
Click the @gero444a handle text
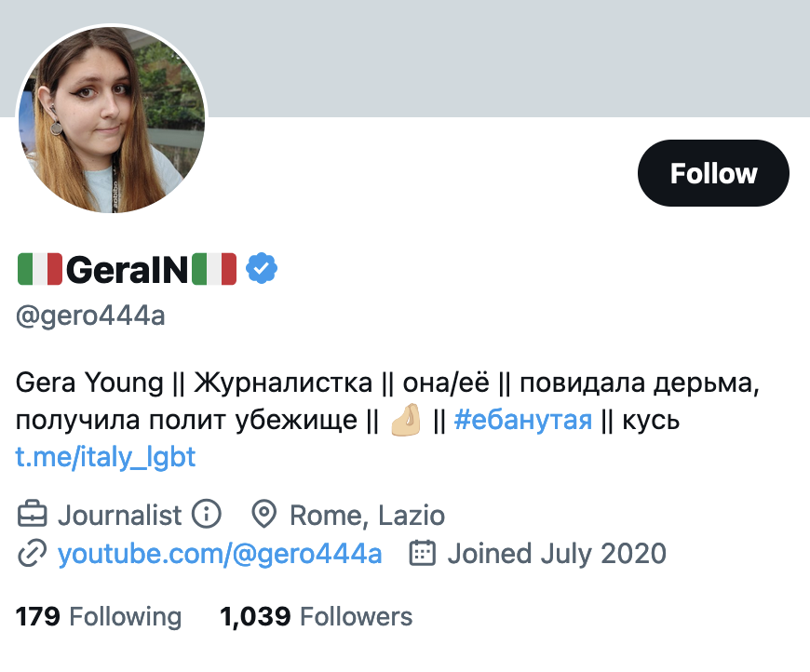coord(91,316)
